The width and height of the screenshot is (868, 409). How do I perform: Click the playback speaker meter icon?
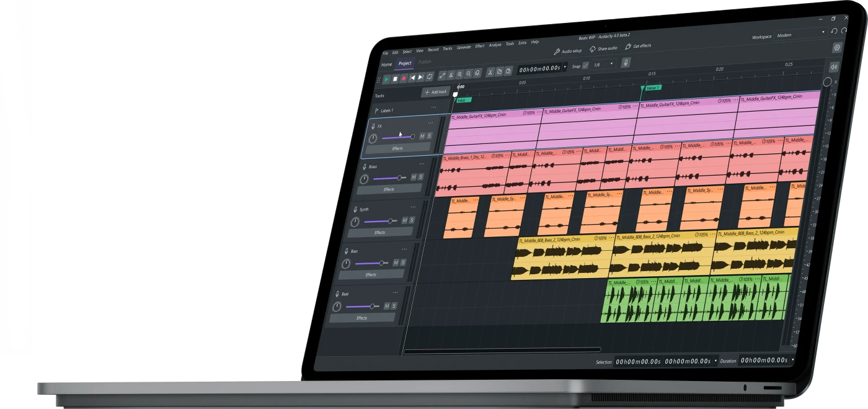point(833,67)
